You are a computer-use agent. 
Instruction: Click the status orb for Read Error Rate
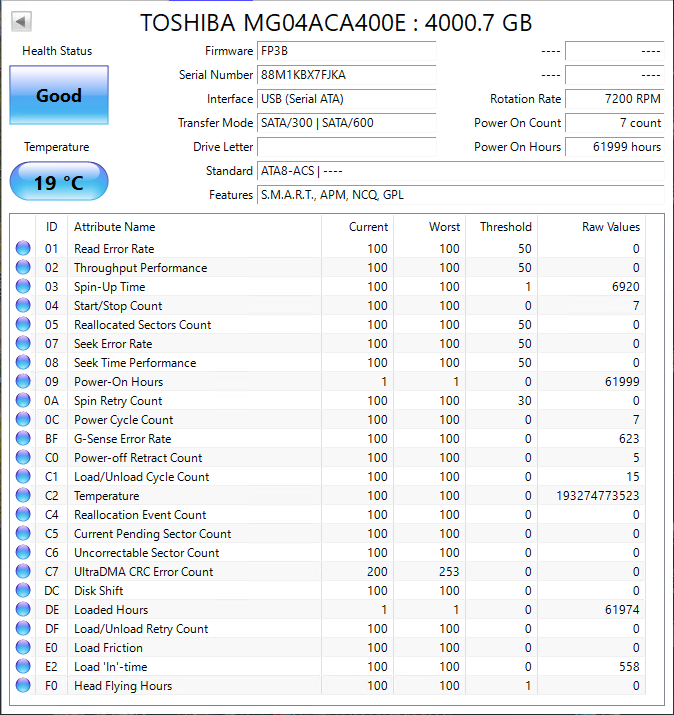pos(23,249)
